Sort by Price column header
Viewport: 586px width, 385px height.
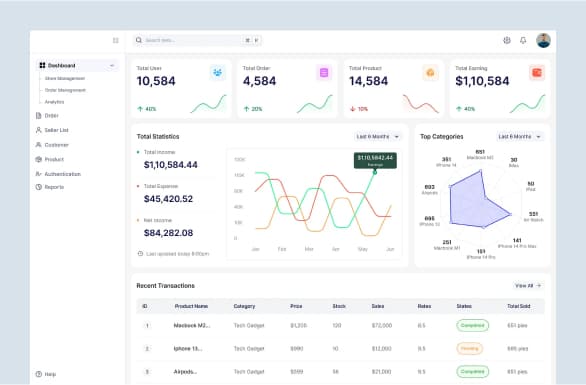coord(296,306)
